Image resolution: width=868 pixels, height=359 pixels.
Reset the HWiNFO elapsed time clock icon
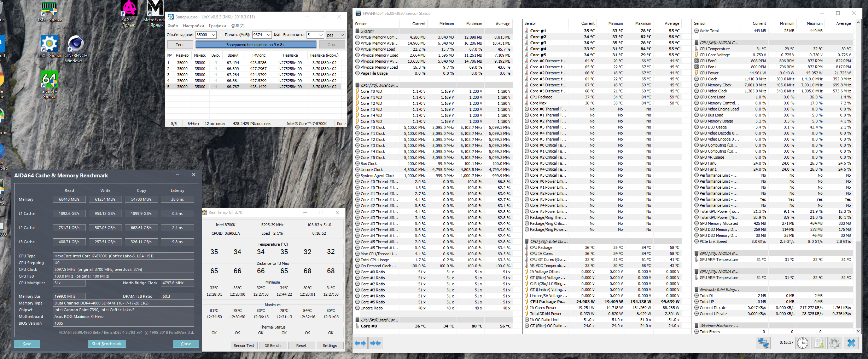click(x=802, y=343)
